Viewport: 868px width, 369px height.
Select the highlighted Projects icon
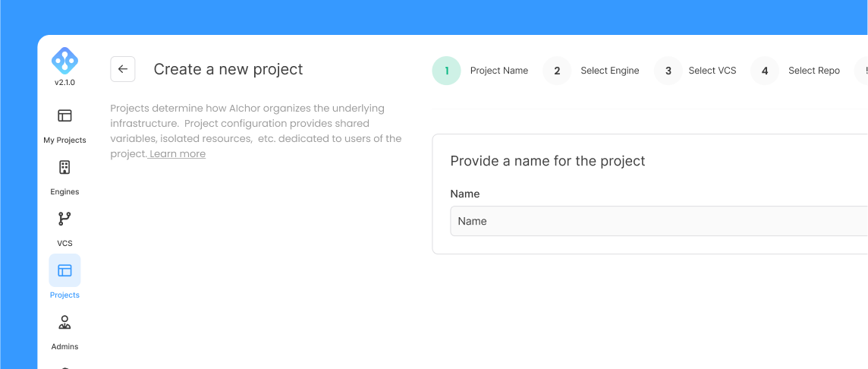(x=64, y=270)
